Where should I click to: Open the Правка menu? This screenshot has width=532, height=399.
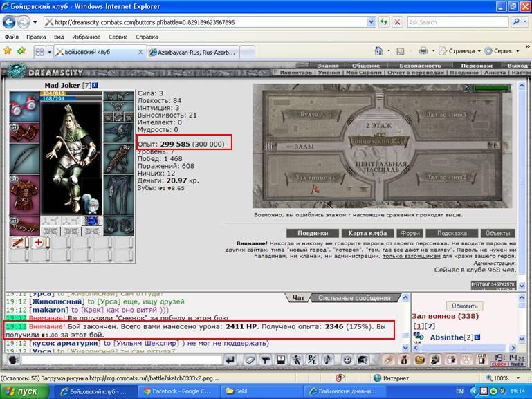coord(36,37)
